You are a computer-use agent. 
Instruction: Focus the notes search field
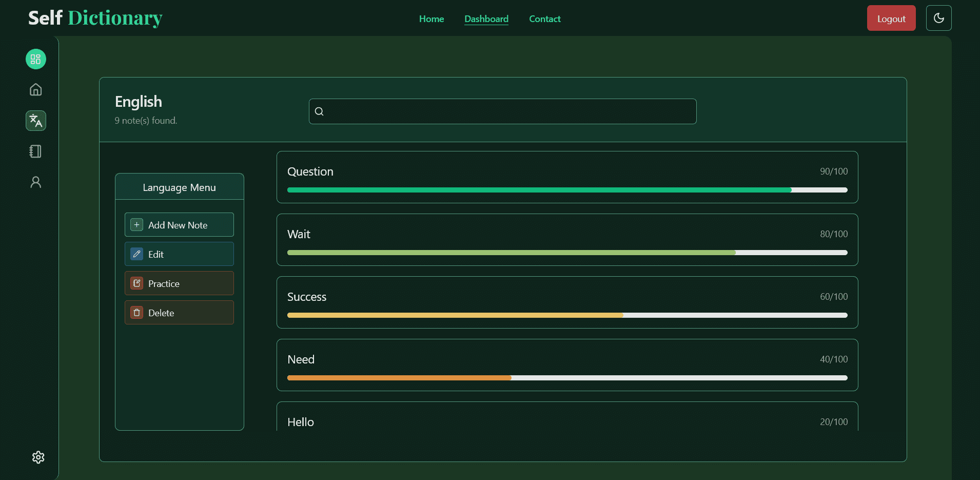[x=503, y=111]
